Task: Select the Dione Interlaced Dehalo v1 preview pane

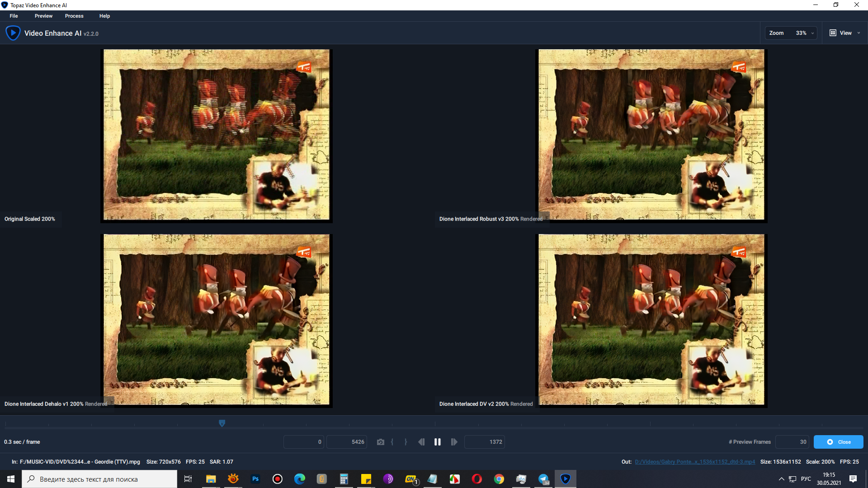Action: coord(217,320)
